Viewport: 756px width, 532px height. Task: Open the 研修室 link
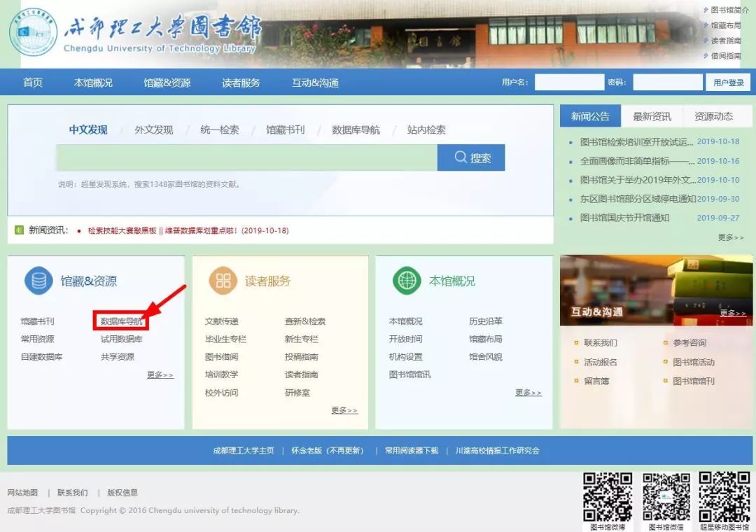[297, 393]
